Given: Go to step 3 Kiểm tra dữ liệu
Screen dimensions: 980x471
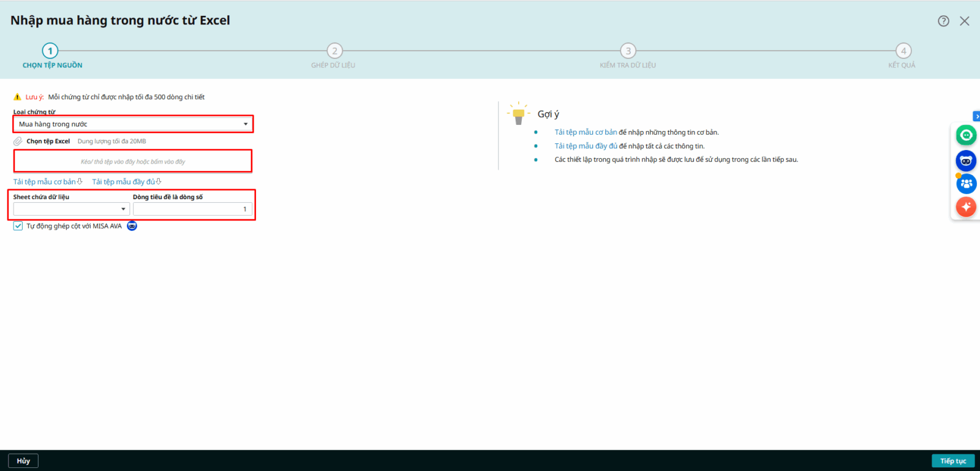Looking at the screenshot, I should pos(628,51).
